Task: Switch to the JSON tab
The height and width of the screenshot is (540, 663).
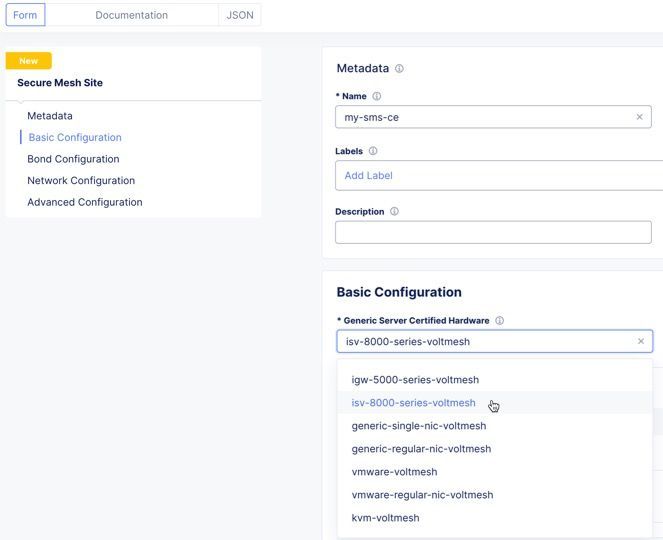Action: tap(240, 15)
